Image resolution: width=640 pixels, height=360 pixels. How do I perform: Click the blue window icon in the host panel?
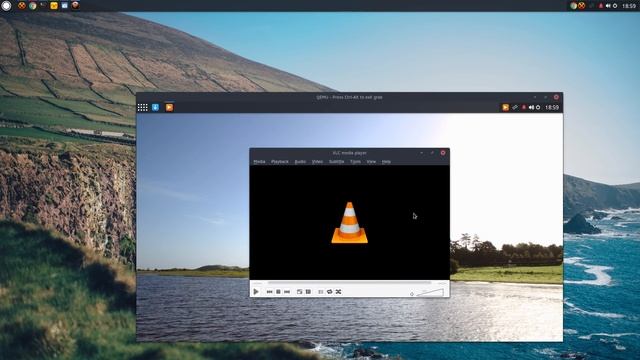tap(64, 6)
